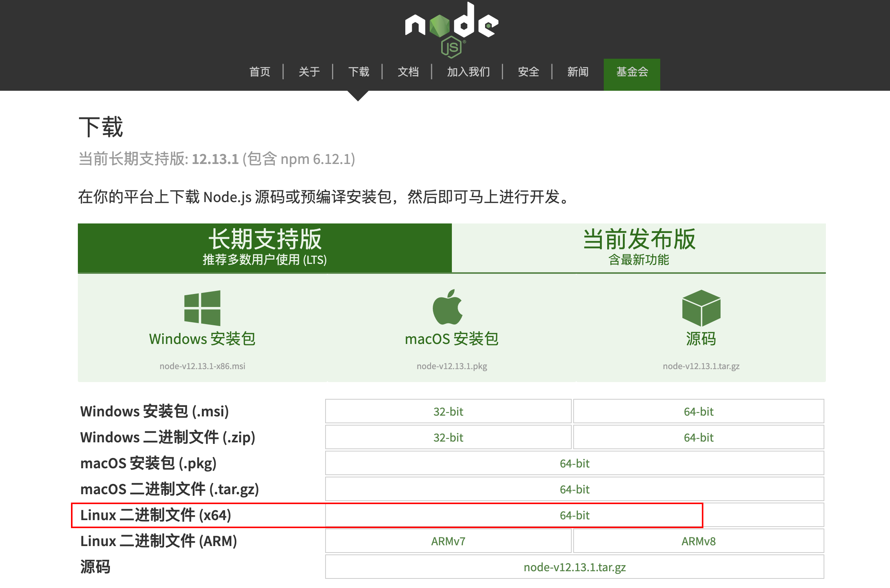This screenshot has height=588, width=890.
Task: Open the 首页 nav item
Action: tap(260, 72)
